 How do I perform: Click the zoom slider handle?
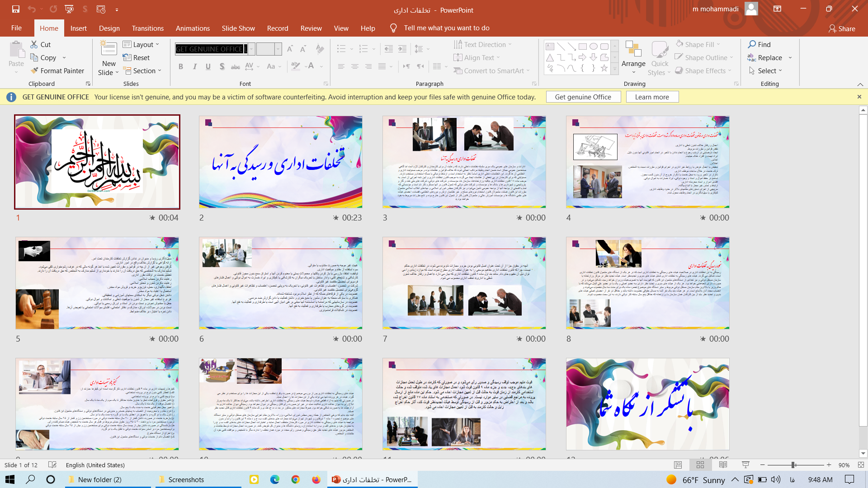(793, 465)
